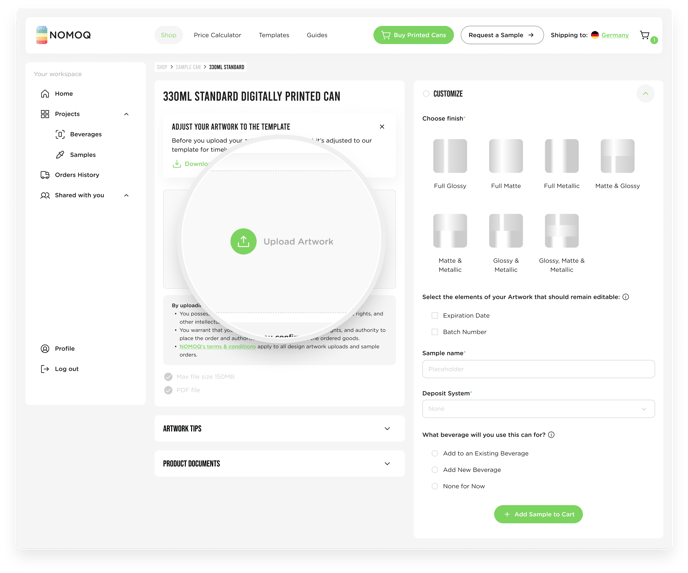
Task: Check the Batch Number checkbox
Action: tap(434, 332)
